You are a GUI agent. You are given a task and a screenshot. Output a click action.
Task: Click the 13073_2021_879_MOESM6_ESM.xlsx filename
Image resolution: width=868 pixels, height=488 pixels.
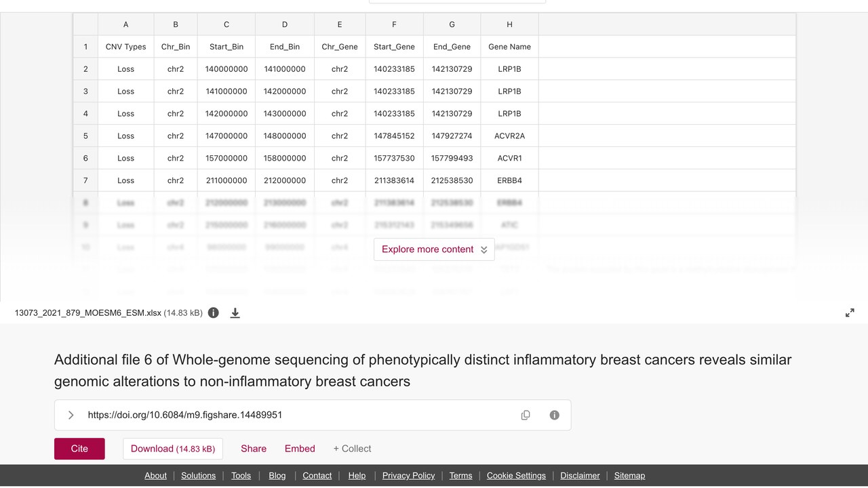tap(88, 313)
